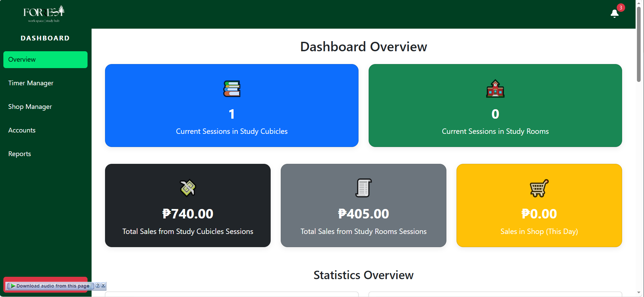The width and height of the screenshot is (644, 297).
Task: Click Total Sales from Study Cubicles Sessions label
Action: pyautogui.click(x=188, y=232)
